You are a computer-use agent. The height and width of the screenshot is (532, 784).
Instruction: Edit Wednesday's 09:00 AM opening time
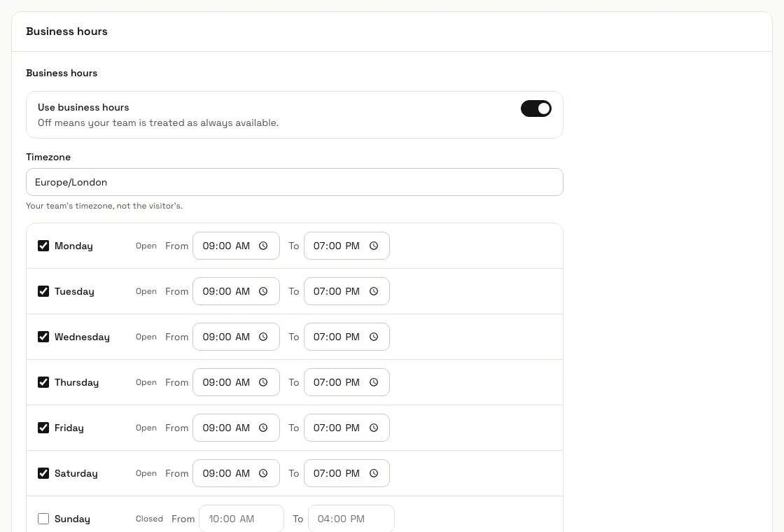[236, 337]
